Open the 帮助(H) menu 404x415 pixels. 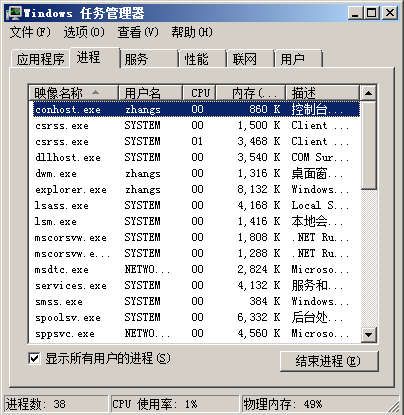[192, 32]
